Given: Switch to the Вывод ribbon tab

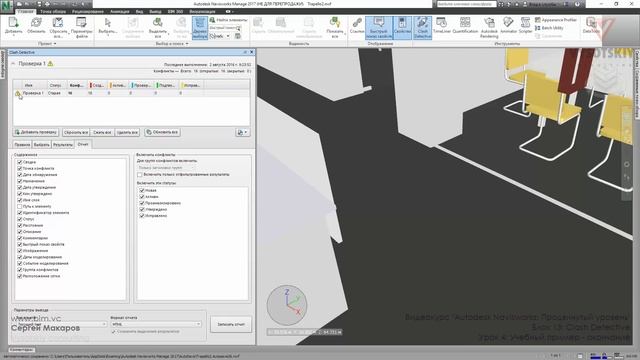Looking at the screenshot, I should pos(155,11).
